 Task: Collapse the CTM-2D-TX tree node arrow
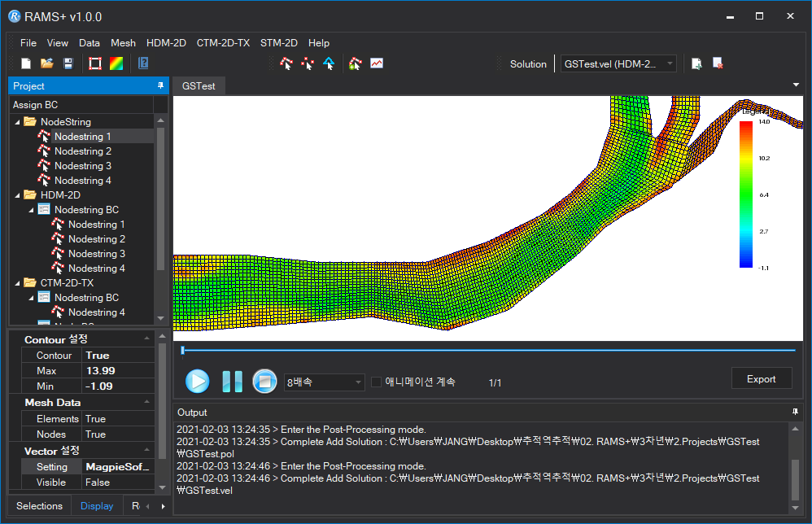pos(18,283)
